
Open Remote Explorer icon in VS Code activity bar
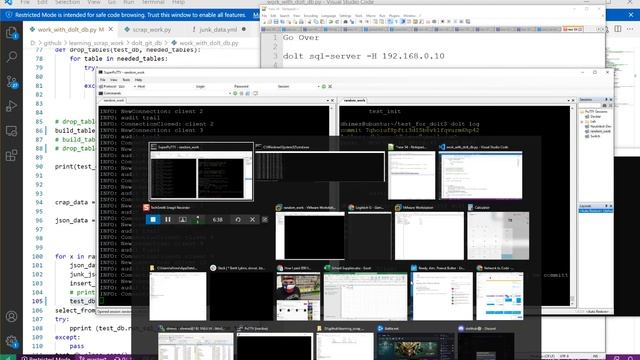(x=11, y=131)
